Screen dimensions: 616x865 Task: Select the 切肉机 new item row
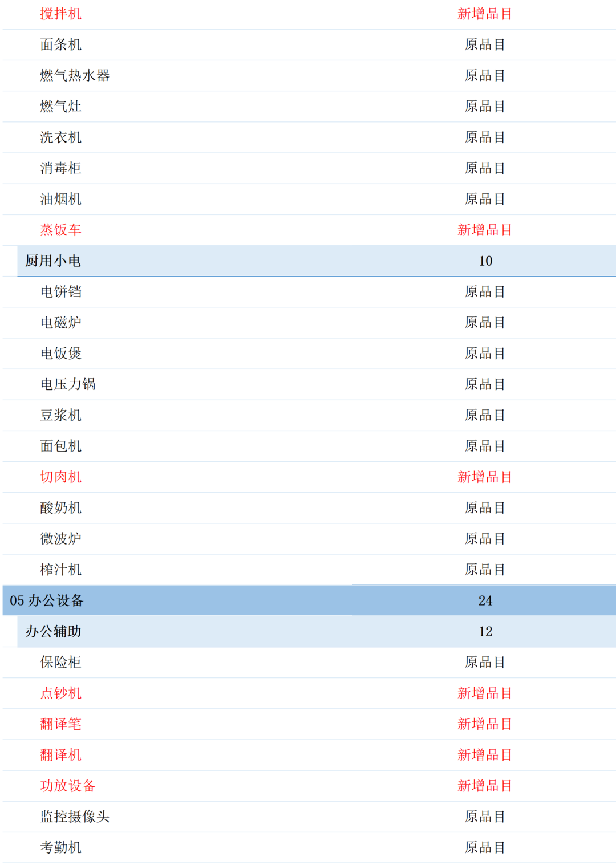(60, 477)
